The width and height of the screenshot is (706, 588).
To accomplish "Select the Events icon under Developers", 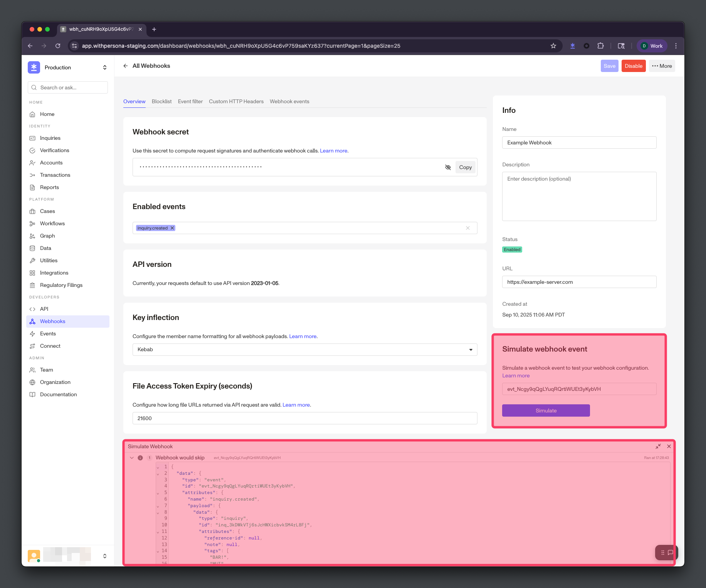I will pyautogui.click(x=33, y=333).
